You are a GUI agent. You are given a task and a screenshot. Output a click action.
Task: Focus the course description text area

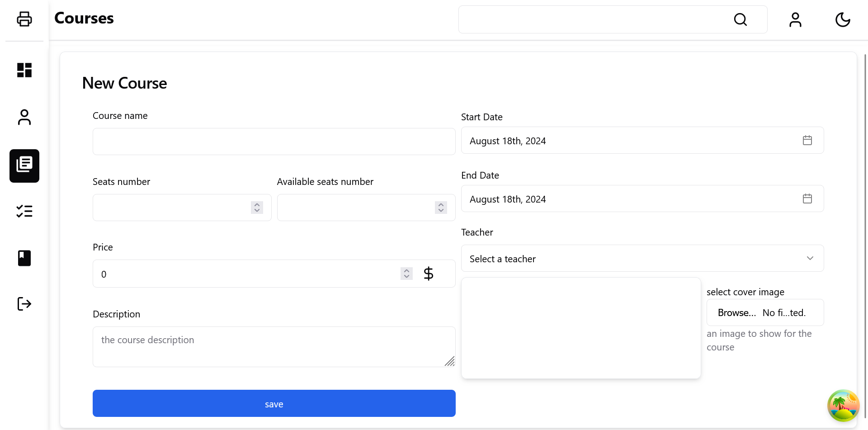[274, 347]
